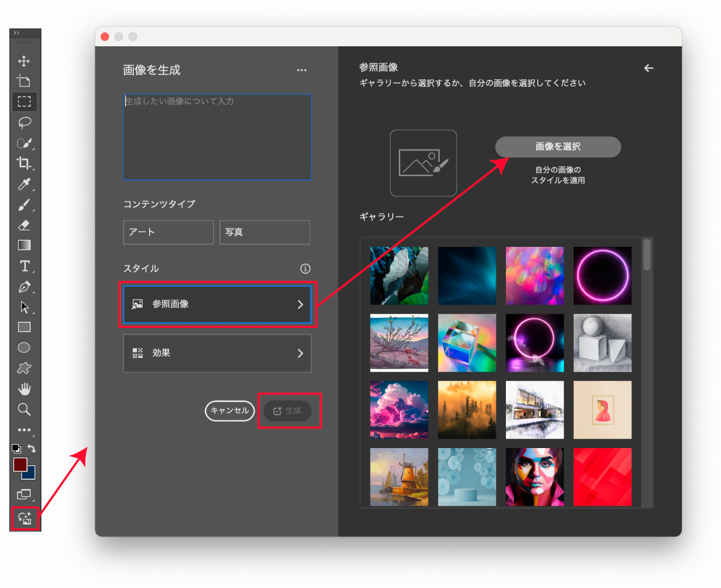Select the Crop tool
Viewport: 721px width, 588px height.
coord(24,163)
